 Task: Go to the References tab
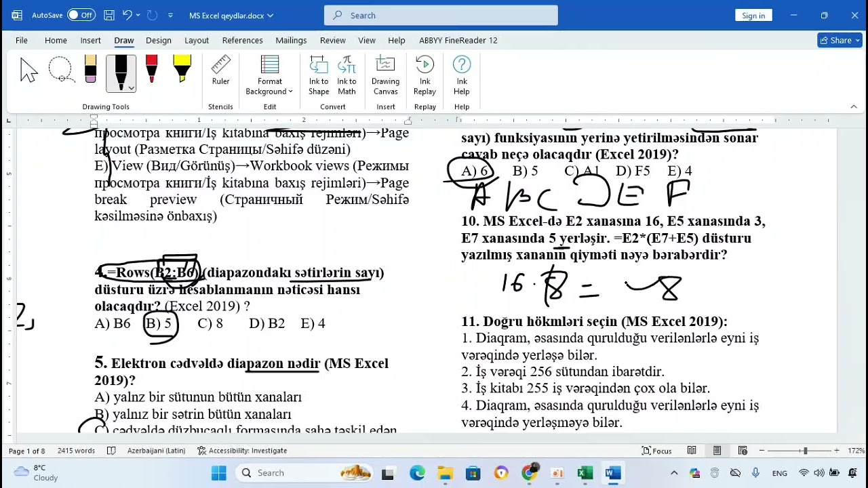[x=242, y=40]
